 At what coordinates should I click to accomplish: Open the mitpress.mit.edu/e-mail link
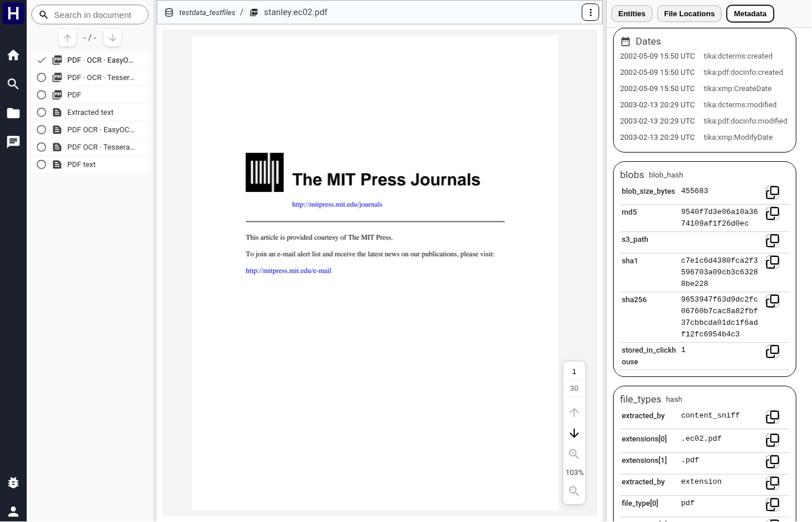(288, 271)
